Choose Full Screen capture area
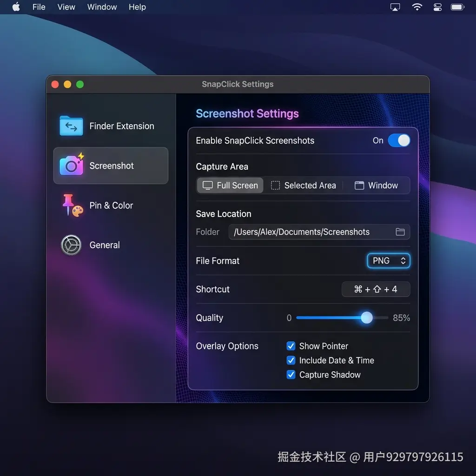 tap(230, 185)
